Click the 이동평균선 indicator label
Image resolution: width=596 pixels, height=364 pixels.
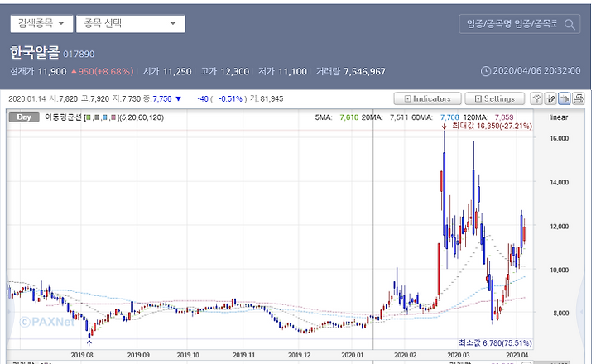(x=63, y=117)
